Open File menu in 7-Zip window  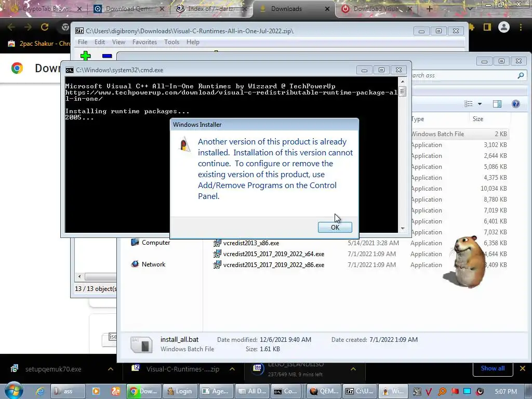(83, 42)
